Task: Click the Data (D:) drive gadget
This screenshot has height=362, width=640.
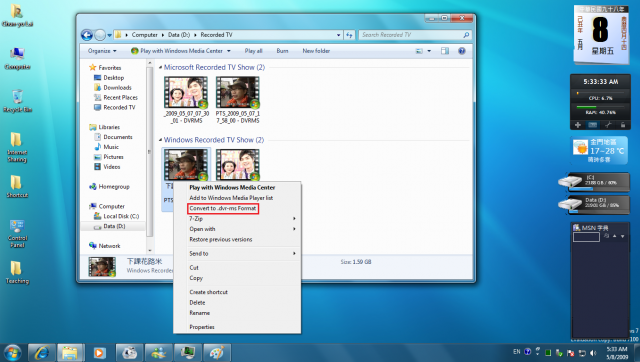Action: tap(594, 204)
